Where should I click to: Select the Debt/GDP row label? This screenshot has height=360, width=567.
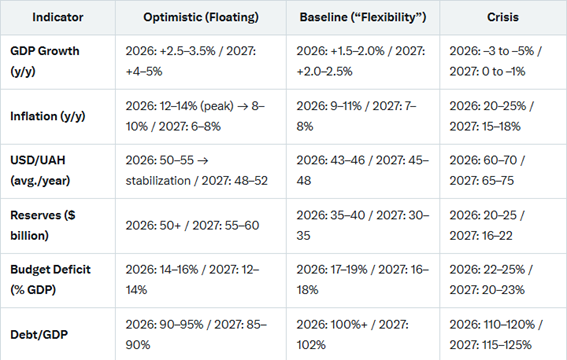pos(39,334)
